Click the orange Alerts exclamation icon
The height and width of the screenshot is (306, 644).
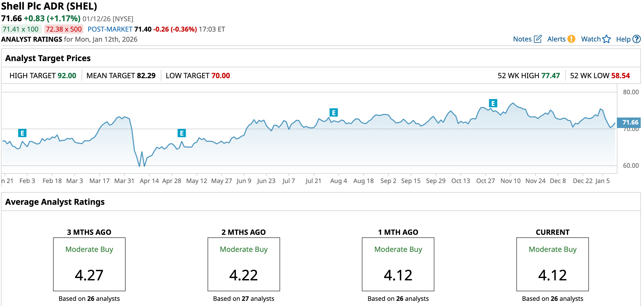click(x=571, y=39)
